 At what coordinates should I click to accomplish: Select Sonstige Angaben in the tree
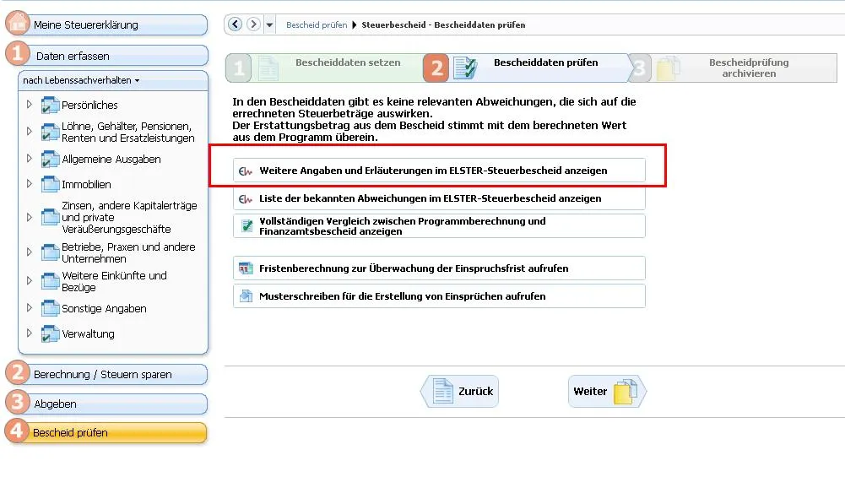(104, 309)
